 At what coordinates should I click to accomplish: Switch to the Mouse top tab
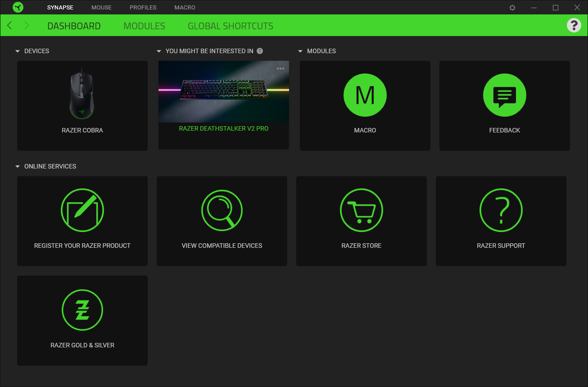101,8
